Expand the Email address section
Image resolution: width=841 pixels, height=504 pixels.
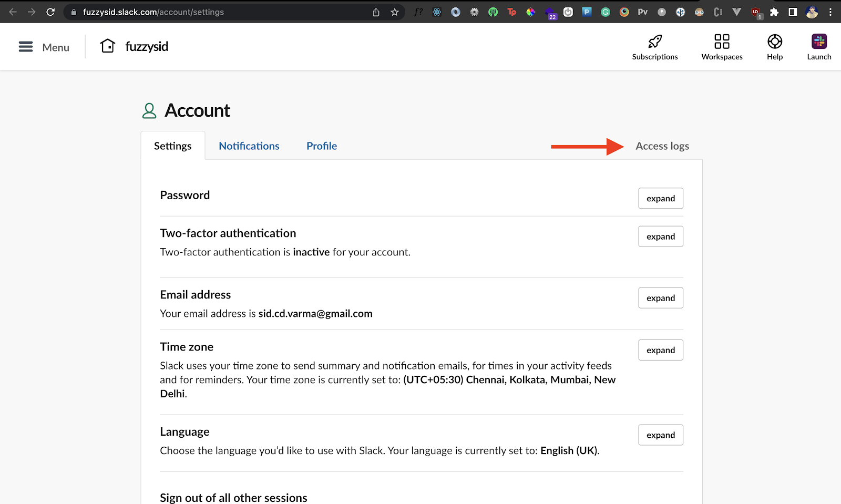pos(660,298)
